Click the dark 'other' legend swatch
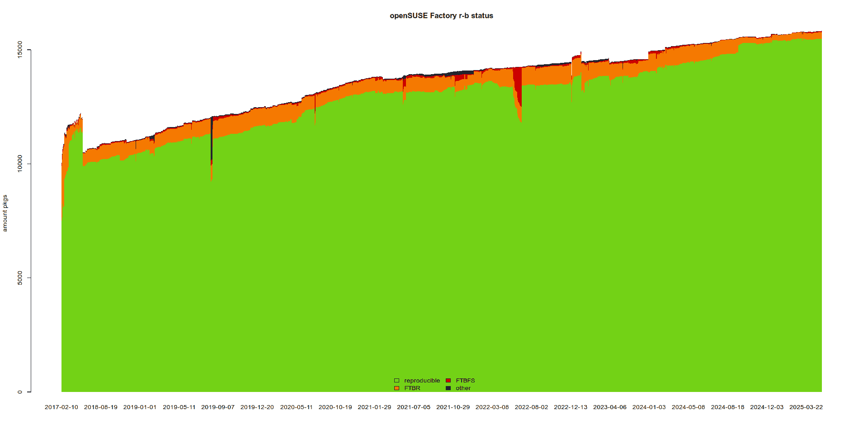The image size is (868, 434). click(448, 388)
